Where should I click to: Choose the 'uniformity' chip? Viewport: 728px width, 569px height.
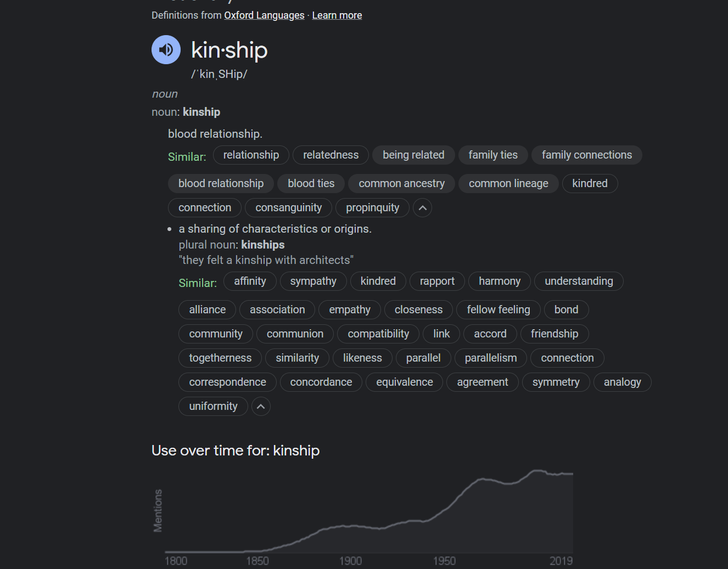click(x=213, y=407)
